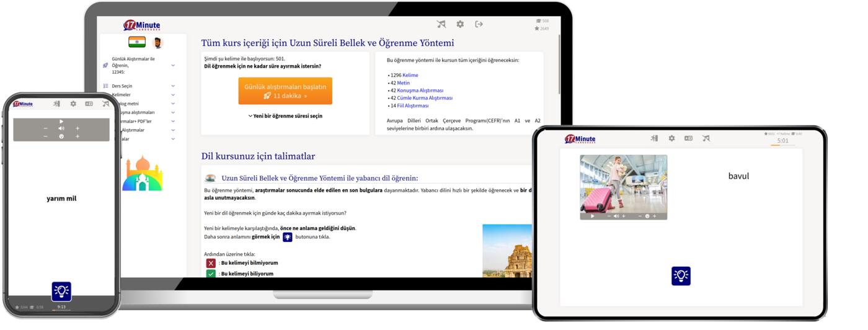Screen dimensions: 868x330
Task: Expand the Alıştırmalar row chevron in sidebar
Action: (x=173, y=130)
